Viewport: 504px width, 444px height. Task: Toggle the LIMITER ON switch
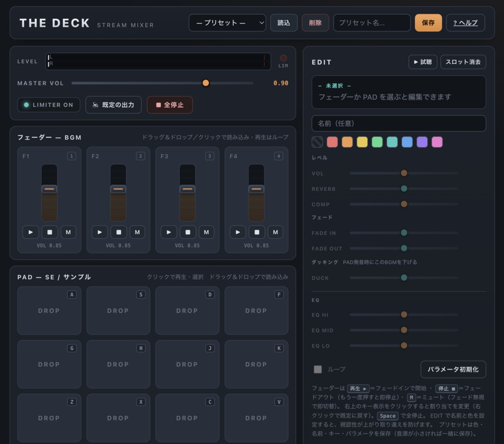[49, 105]
